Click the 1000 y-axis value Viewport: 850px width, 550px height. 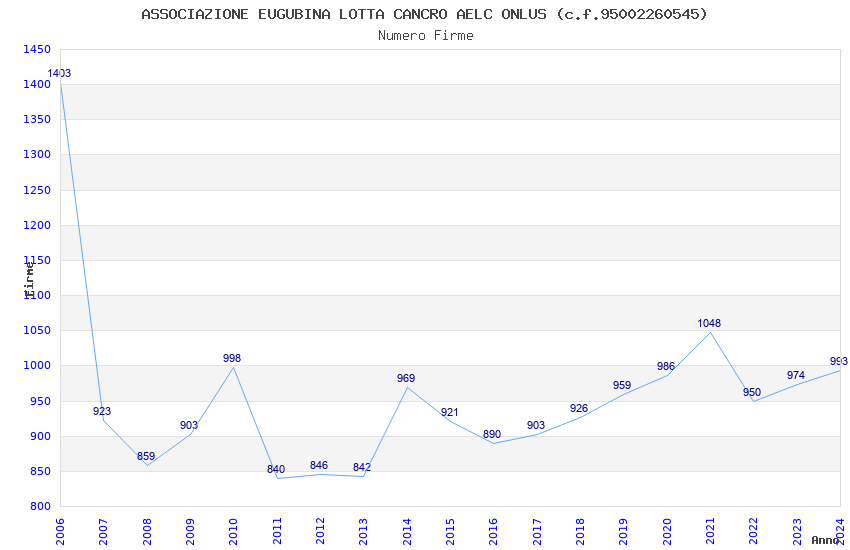coord(37,366)
